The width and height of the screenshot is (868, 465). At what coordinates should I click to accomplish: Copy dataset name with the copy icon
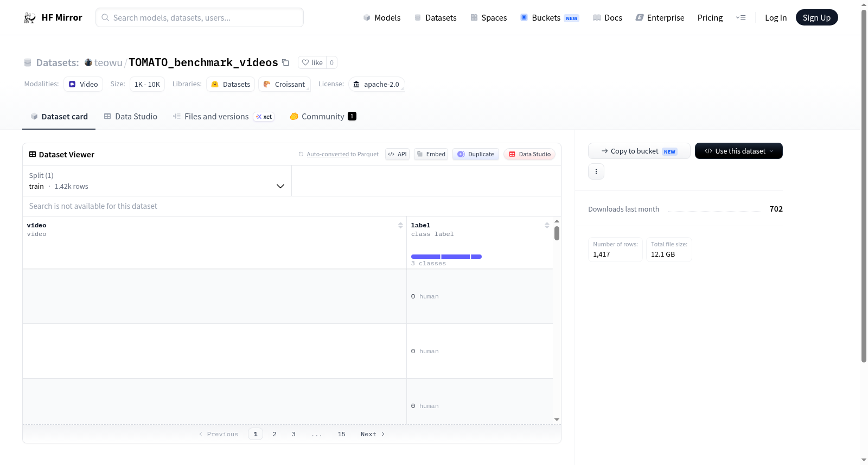click(285, 62)
